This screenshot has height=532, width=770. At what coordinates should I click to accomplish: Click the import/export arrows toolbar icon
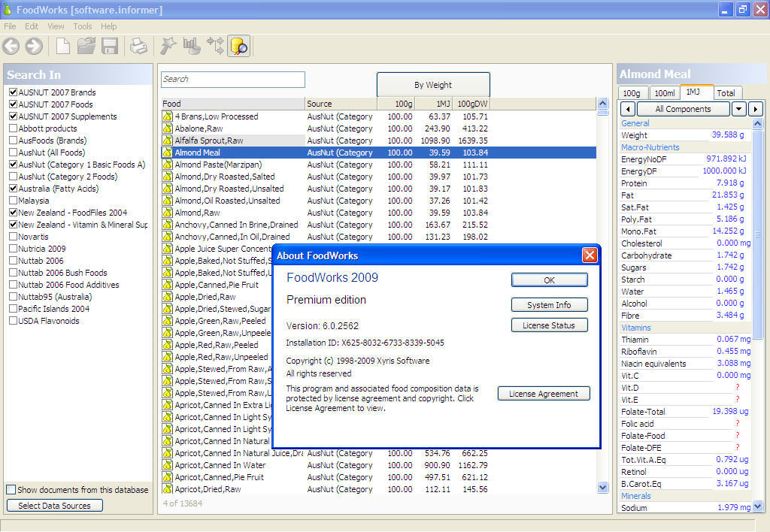pos(214,46)
